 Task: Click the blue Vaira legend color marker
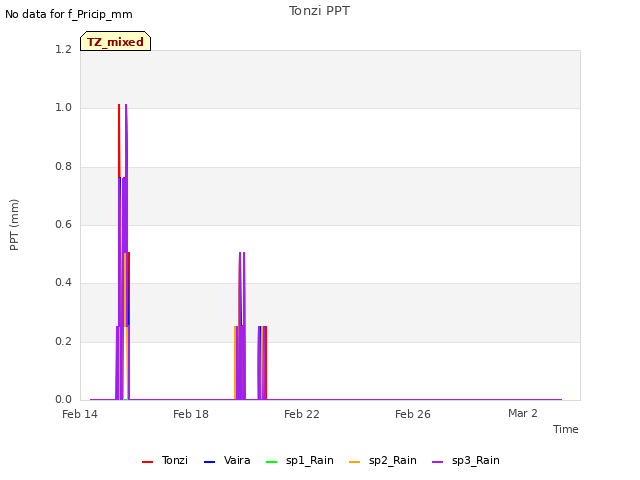pos(209,462)
